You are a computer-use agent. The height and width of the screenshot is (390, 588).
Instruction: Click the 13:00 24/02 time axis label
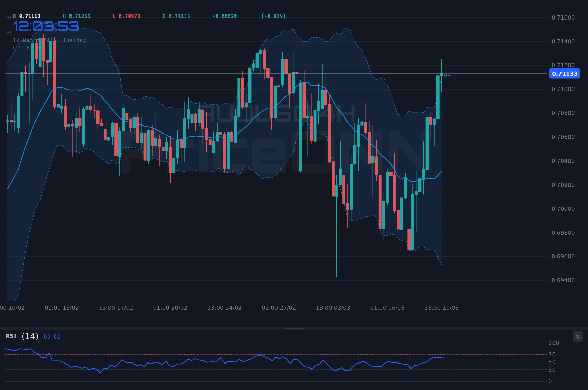[225, 308]
